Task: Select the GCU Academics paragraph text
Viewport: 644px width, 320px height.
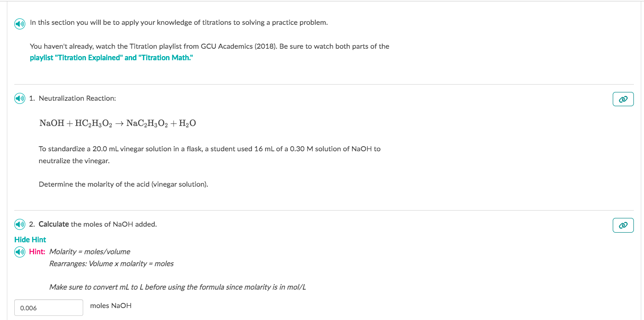Action: click(209, 46)
